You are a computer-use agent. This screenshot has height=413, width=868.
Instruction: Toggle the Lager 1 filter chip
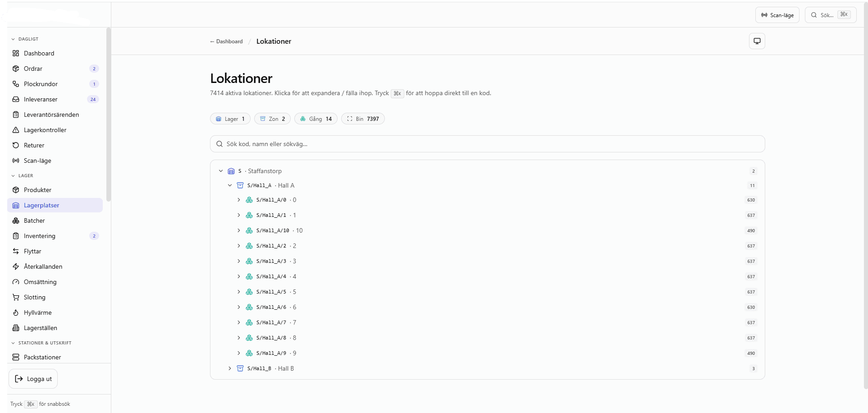(230, 119)
